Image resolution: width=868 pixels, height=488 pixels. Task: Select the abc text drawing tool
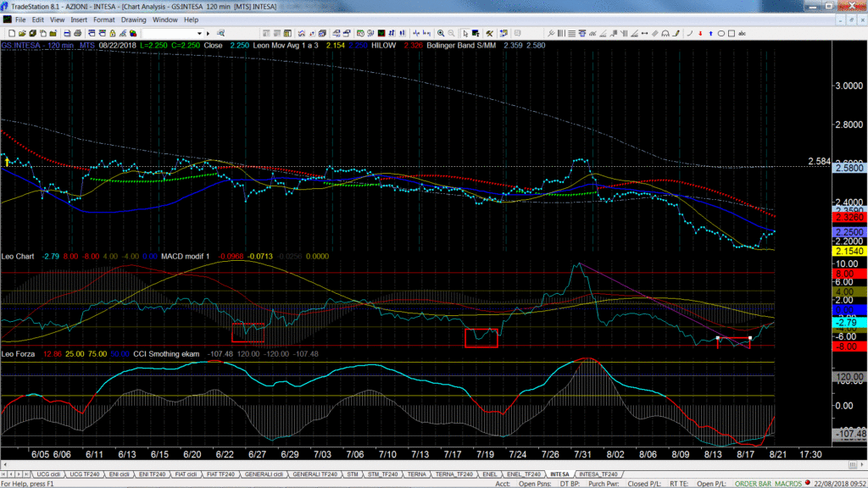(x=743, y=34)
